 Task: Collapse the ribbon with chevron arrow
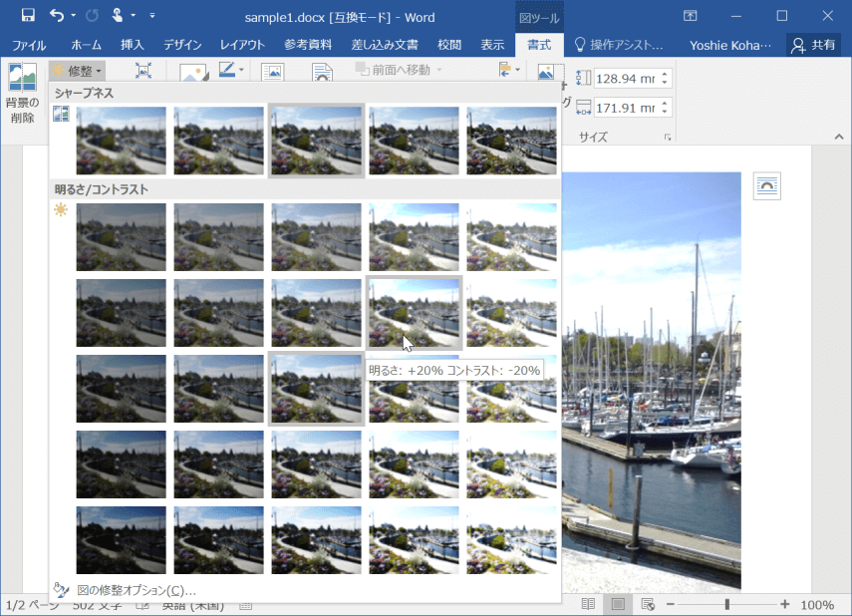pyautogui.click(x=839, y=137)
